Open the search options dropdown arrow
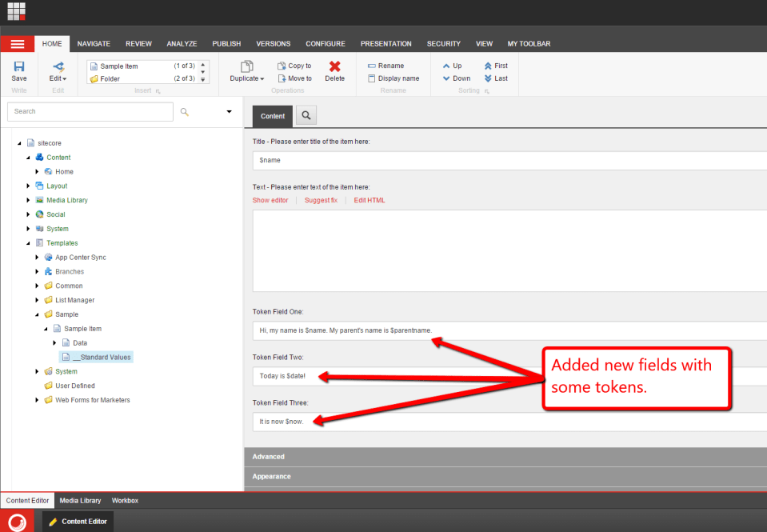Image resolution: width=767 pixels, height=532 pixels. coord(229,112)
